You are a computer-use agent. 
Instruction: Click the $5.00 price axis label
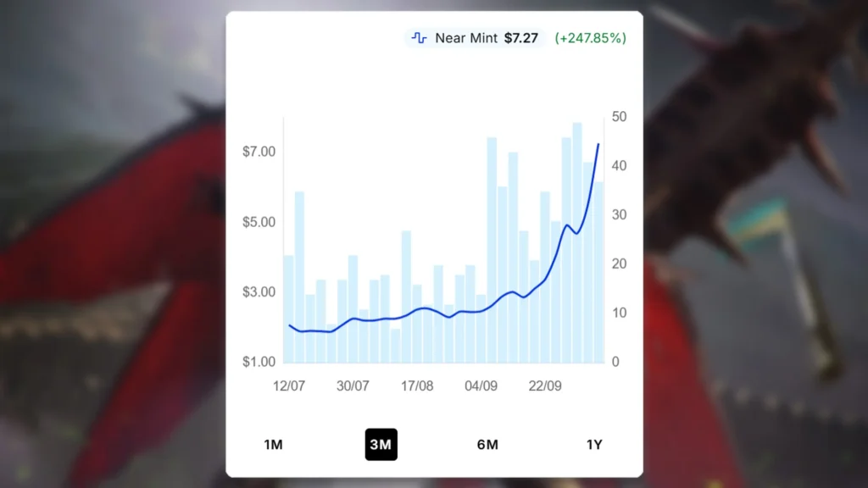(x=259, y=222)
